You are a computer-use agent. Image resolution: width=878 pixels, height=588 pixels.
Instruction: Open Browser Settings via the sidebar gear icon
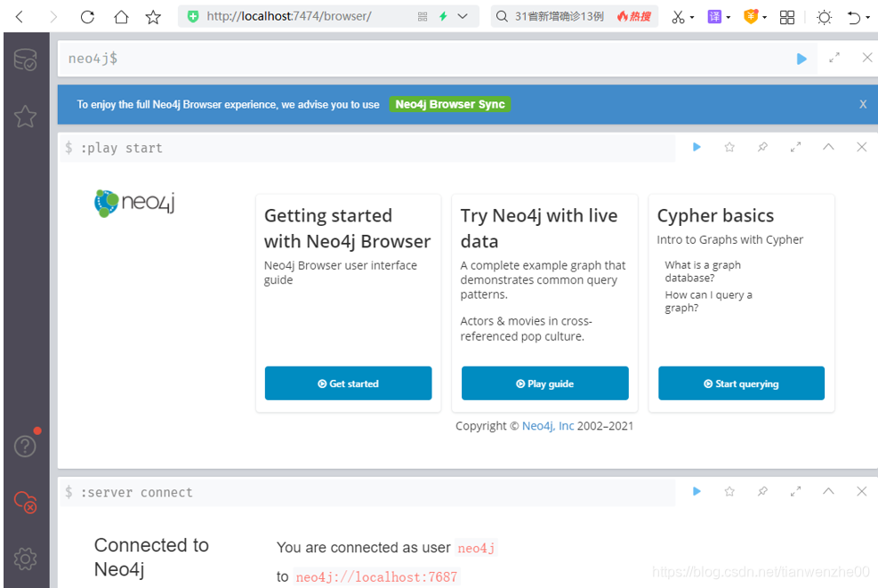coord(25,559)
